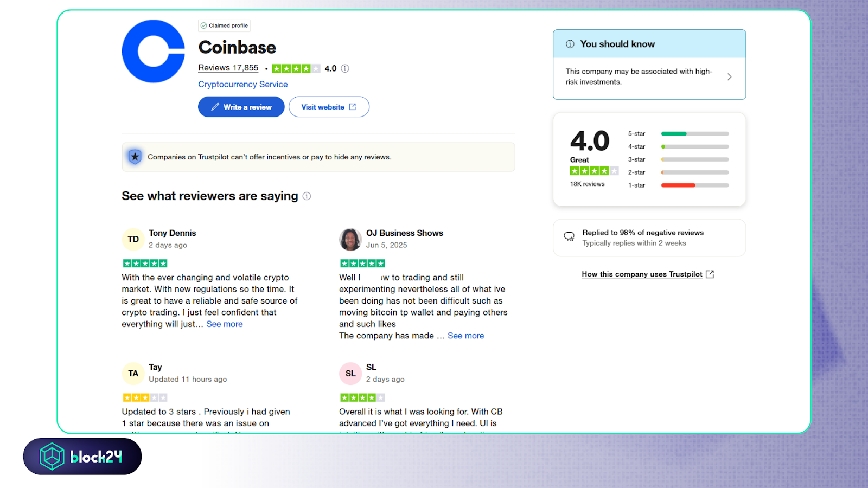The image size is (868, 488).
Task: Click the five-star rating on Tony Dennis's review
Action: point(145,264)
